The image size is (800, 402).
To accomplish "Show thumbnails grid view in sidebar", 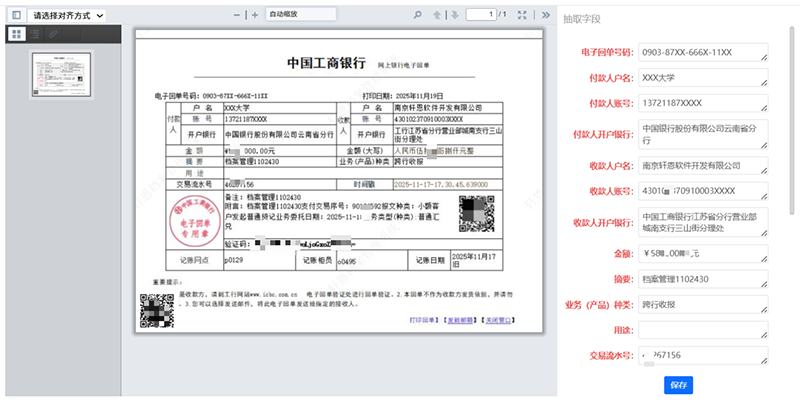I will [x=17, y=35].
